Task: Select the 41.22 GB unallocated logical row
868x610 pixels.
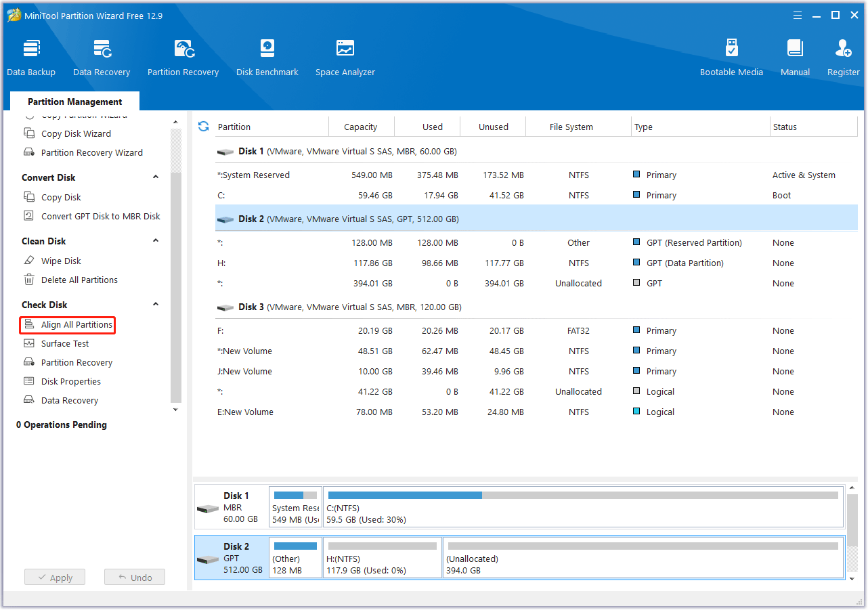Action: click(x=536, y=391)
